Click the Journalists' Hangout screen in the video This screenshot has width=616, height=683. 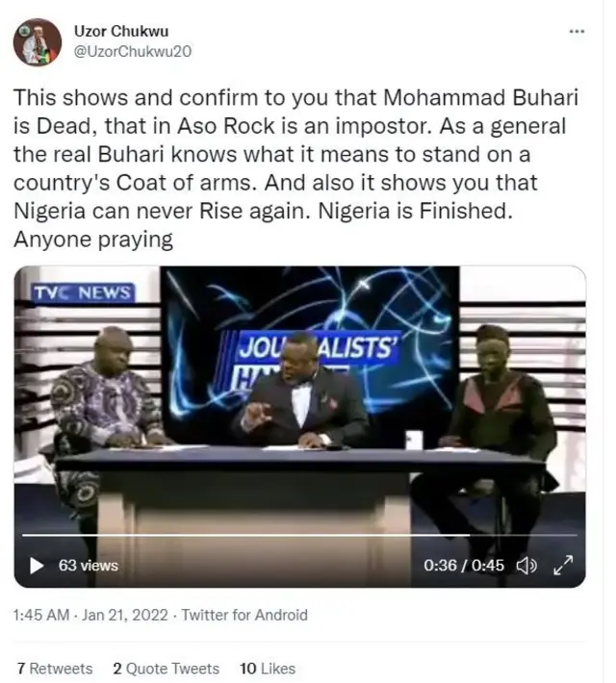point(318,317)
